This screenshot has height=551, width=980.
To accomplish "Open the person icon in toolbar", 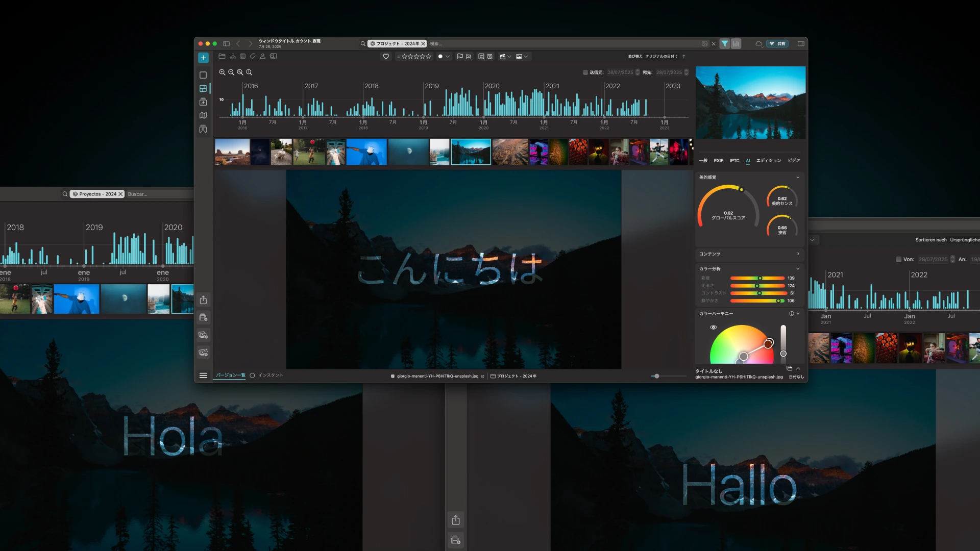I will click(x=263, y=56).
